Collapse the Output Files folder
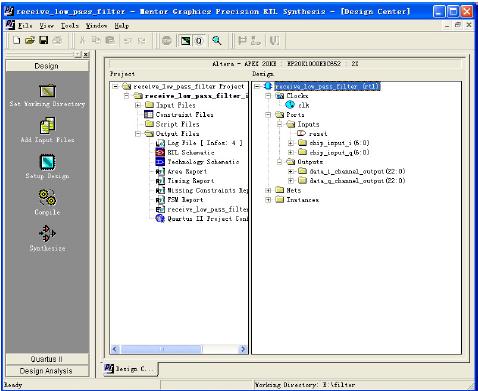The image size is (478, 391). coord(138,134)
